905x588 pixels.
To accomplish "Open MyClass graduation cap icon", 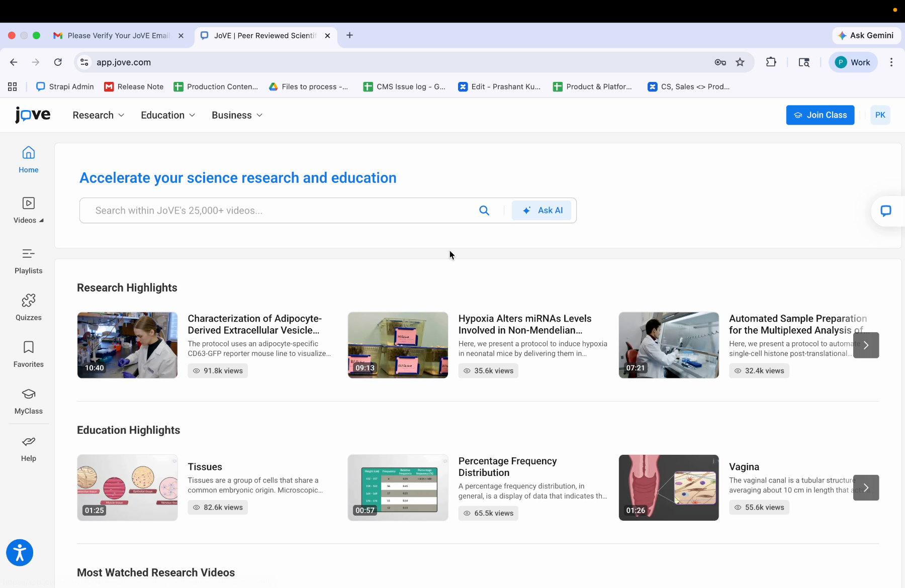I will [x=28, y=394].
